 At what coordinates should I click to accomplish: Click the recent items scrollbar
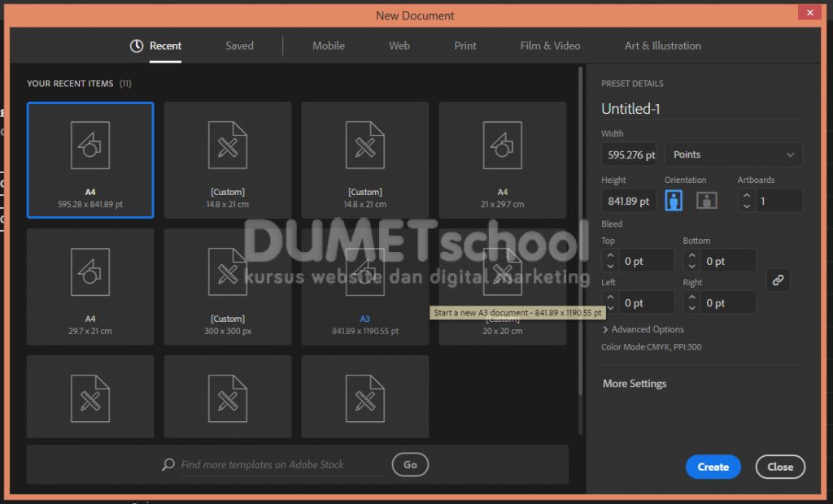580,231
